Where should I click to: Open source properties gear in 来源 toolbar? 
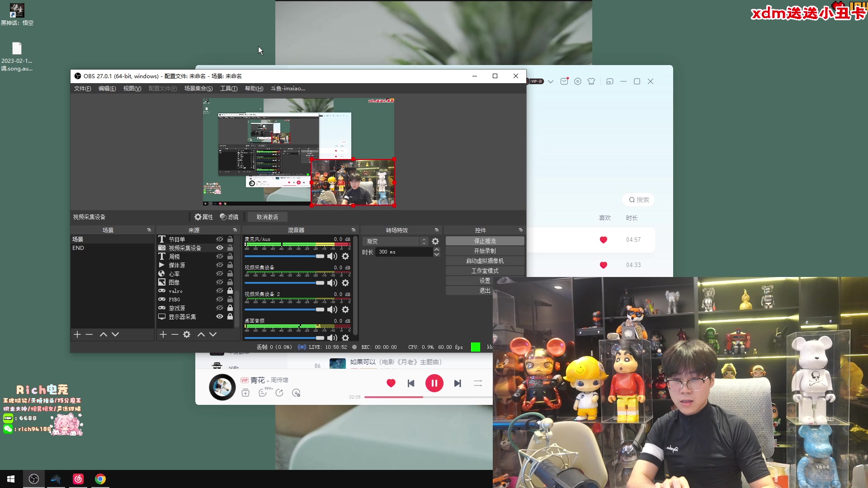(187, 334)
